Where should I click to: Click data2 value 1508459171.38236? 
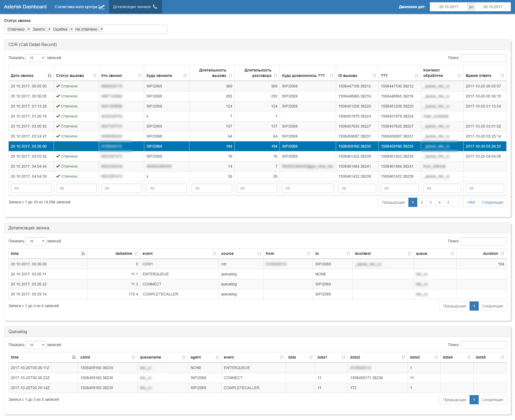pyautogui.click(x=366, y=378)
